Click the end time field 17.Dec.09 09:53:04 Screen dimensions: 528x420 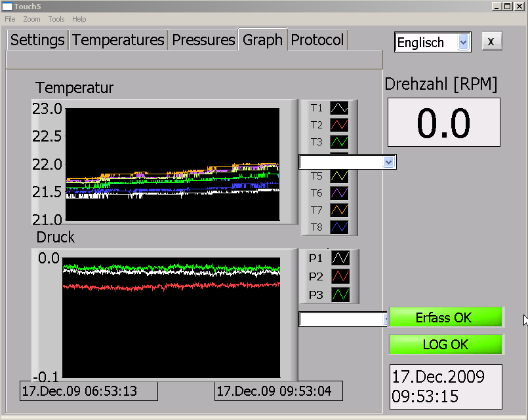tap(279, 391)
